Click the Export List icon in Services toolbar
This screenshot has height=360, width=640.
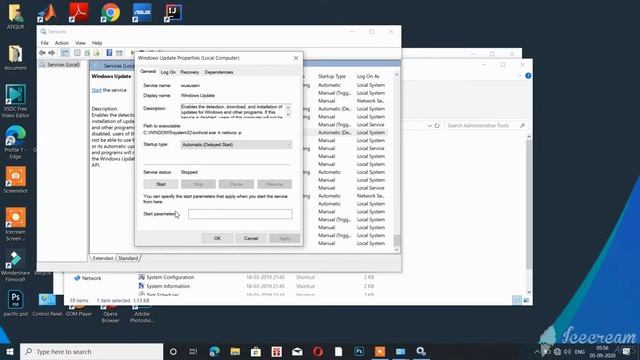[97, 53]
